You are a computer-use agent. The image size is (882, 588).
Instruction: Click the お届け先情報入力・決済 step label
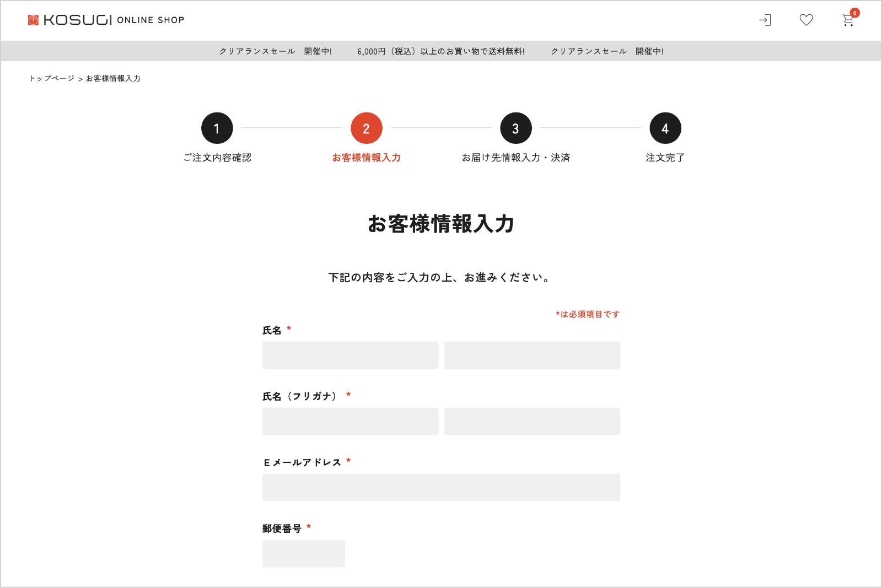pos(515,158)
